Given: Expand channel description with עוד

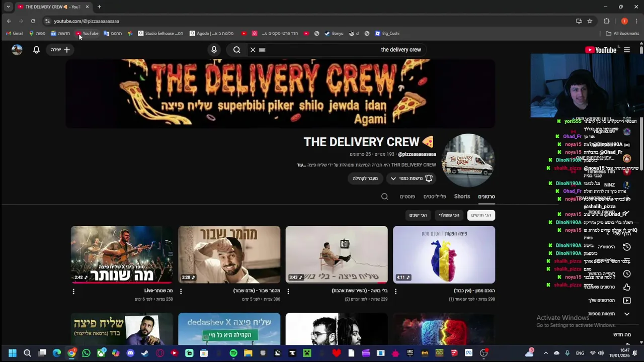Looking at the screenshot, I should coord(301,165).
